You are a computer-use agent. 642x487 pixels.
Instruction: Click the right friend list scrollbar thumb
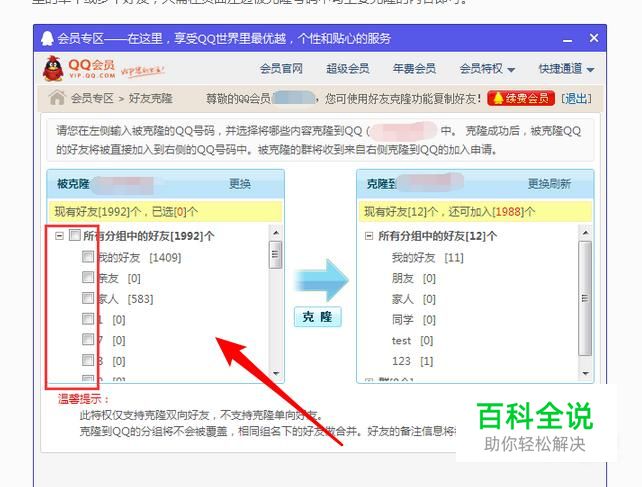(x=585, y=299)
